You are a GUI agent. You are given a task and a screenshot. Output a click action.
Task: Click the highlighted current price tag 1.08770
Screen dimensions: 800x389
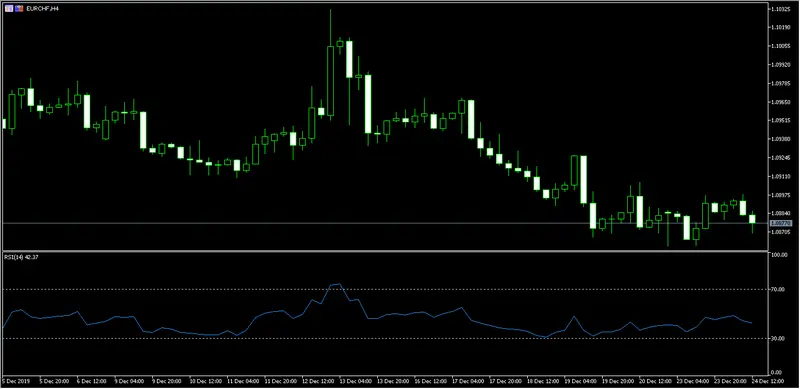781,223
